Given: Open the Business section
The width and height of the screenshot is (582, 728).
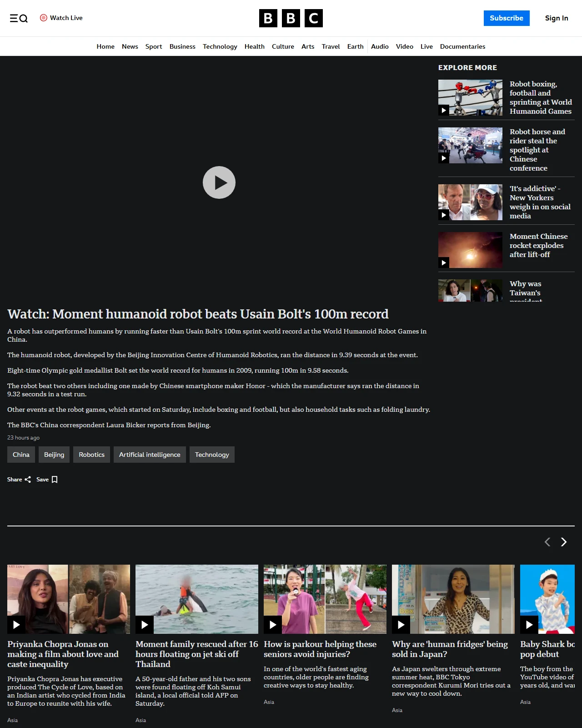Looking at the screenshot, I should 182,46.
